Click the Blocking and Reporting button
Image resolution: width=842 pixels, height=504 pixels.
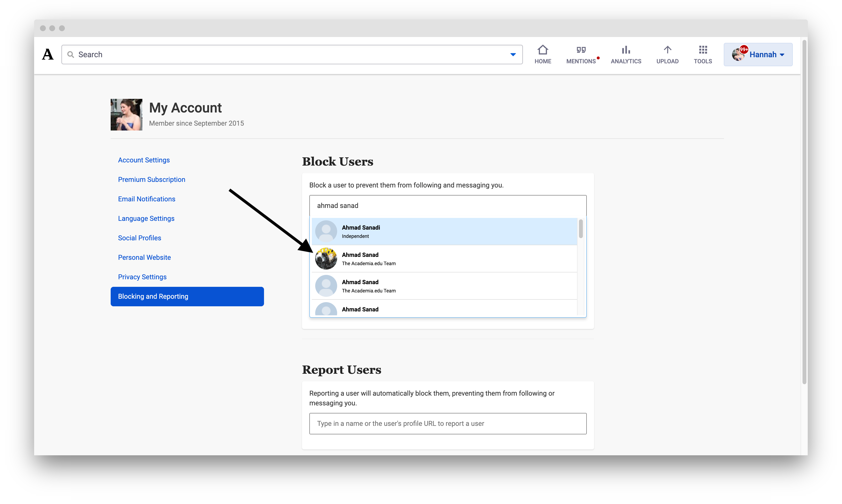click(187, 296)
